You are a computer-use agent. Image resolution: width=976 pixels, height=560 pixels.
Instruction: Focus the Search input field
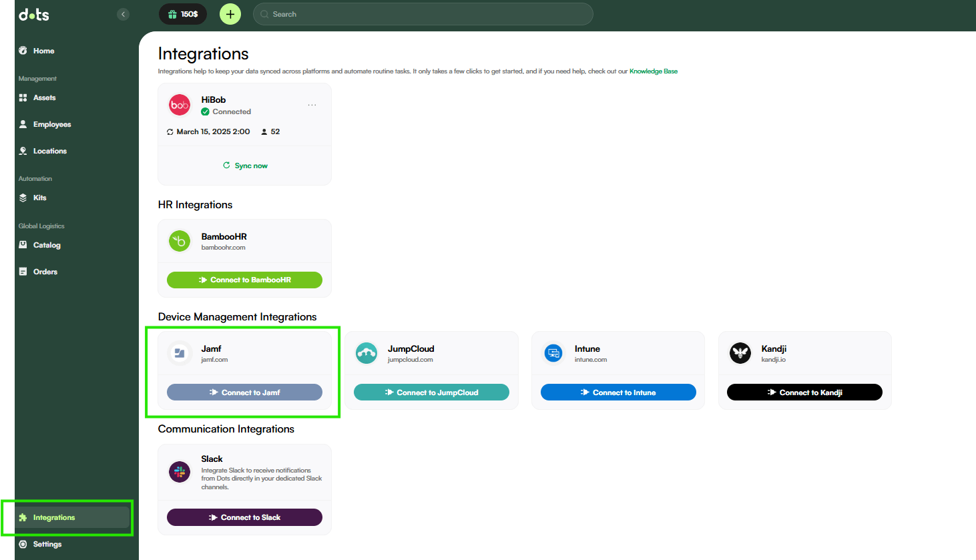423,14
